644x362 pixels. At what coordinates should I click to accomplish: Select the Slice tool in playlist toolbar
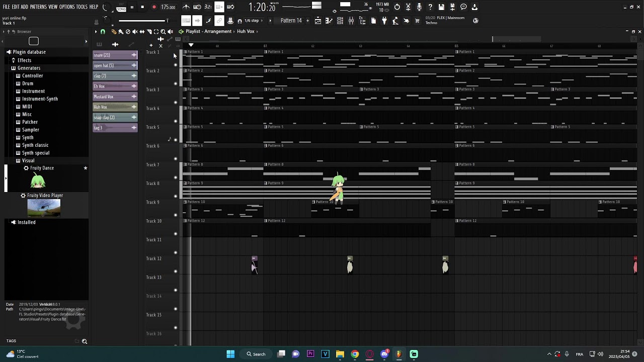[149, 32]
